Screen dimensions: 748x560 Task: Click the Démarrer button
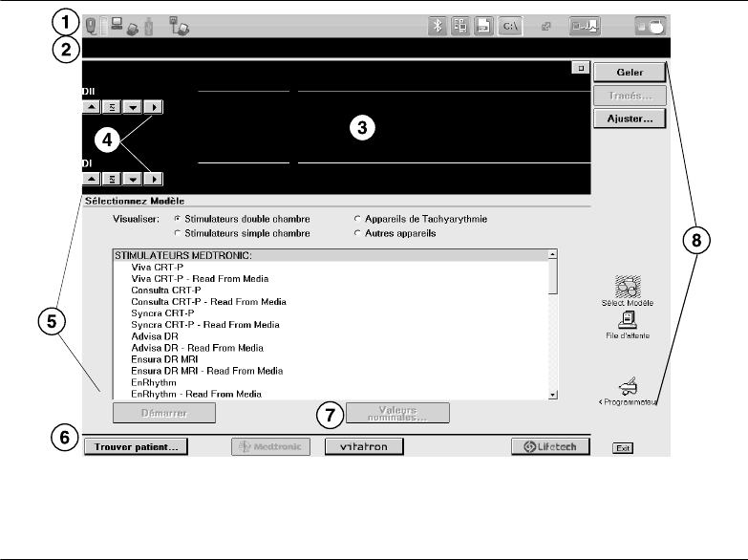[164, 413]
